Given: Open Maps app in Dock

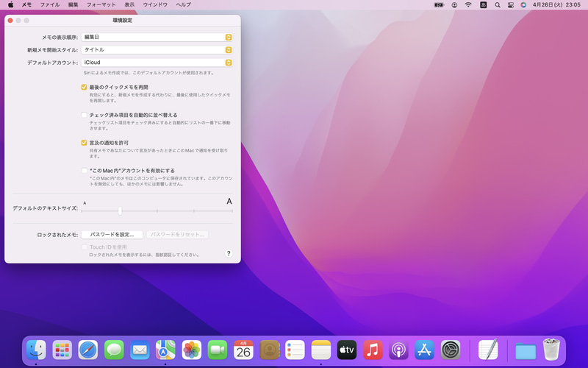Looking at the screenshot, I should tap(165, 350).
